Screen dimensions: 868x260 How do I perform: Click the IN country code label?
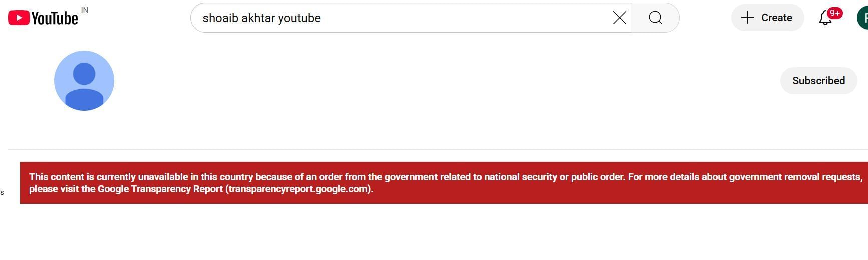coord(85,10)
